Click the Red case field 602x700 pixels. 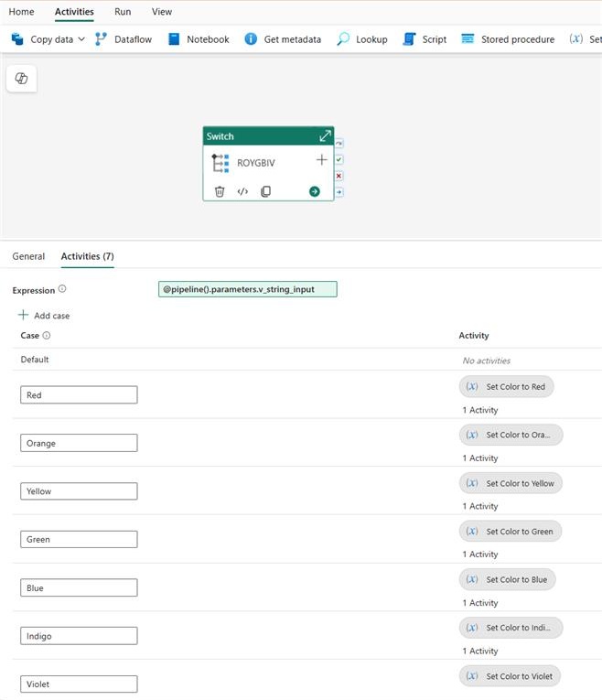coord(79,395)
